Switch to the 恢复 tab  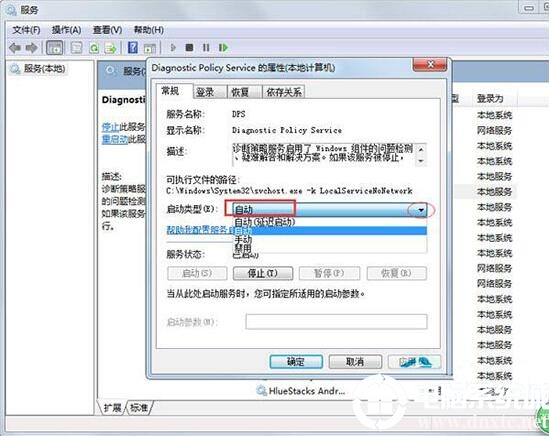[244, 92]
